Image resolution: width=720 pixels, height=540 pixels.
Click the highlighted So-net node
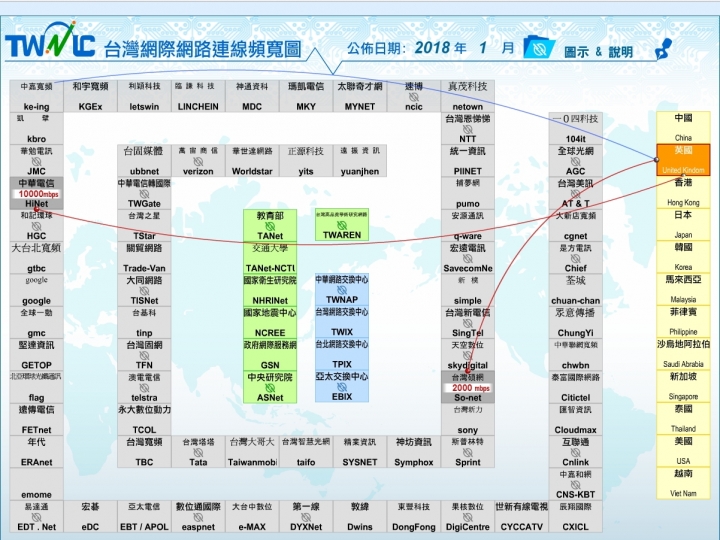(467, 388)
